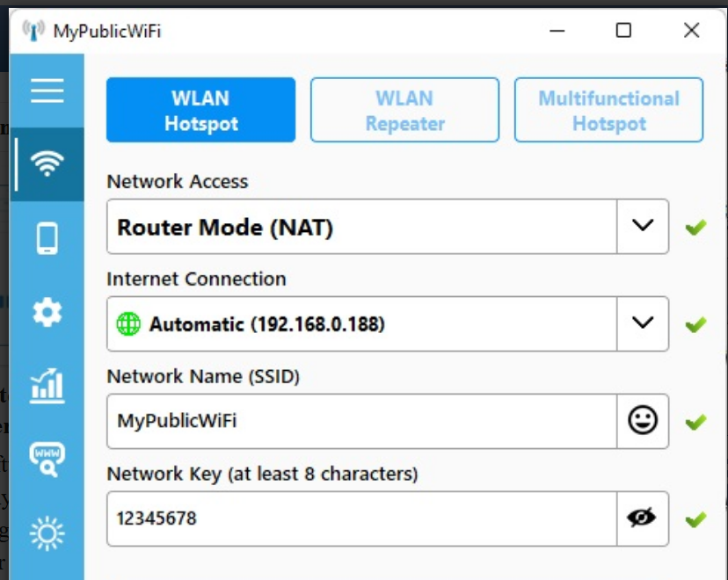Screen dimensions: 728x580
Task: Hide the network key using the eye icon
Action: [642, 518]
